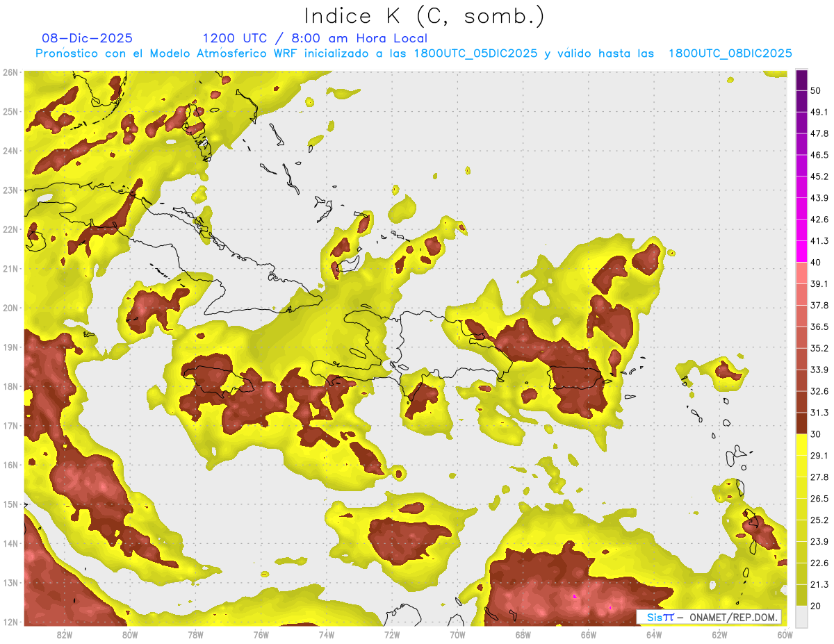Click the time label "1200 UTC / 8:00 am Hora Local"

click(x=315, y=38)
